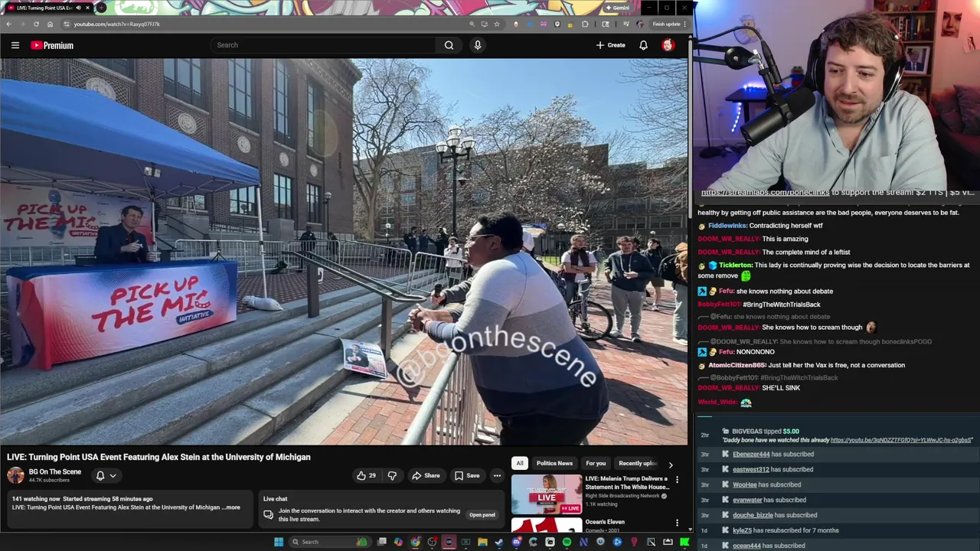Viewport: 980px width, 551px height.
Task: Open the three-dot more actions menu
Action: pyautogui.click(x=497, y=475)
